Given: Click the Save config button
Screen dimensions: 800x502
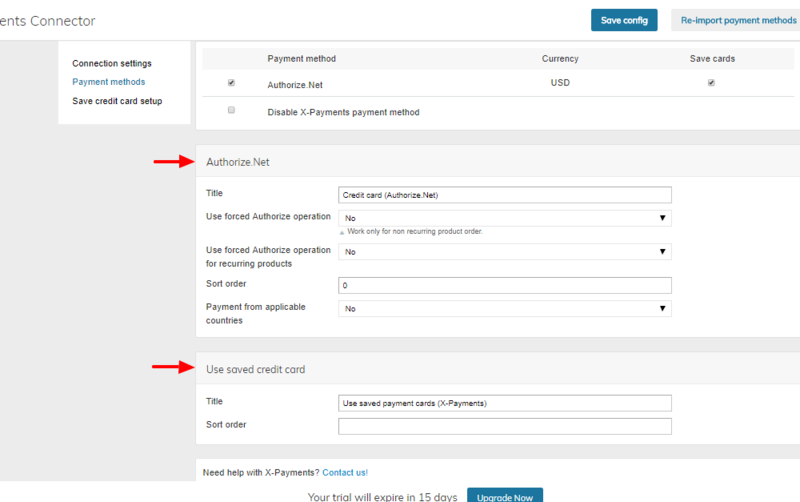Looking at the screenshot, I should tap(624, 20).
